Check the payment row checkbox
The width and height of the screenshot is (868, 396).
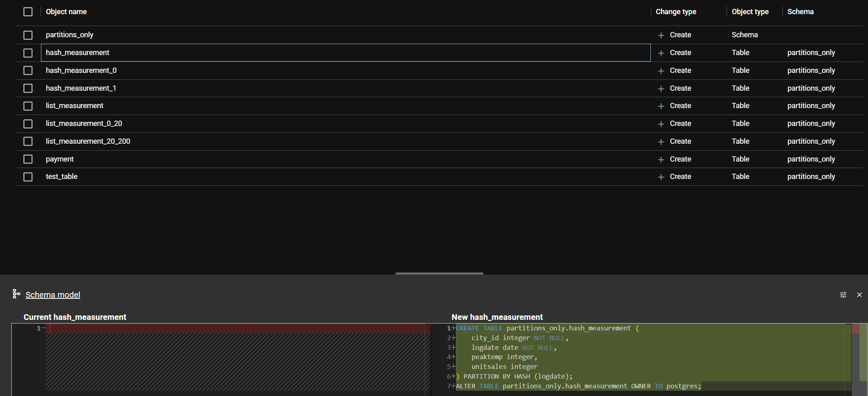[28, 159]
